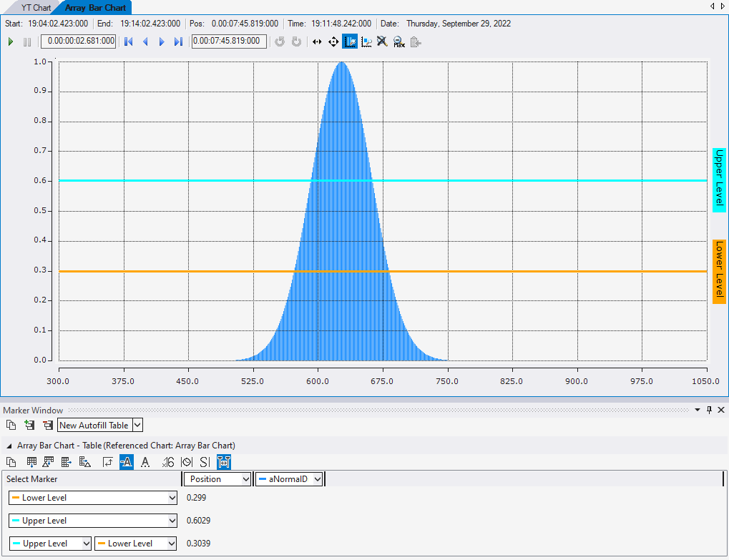Click the column grid with triangle icon
The image size is (729, 560).
coord(84,462)
